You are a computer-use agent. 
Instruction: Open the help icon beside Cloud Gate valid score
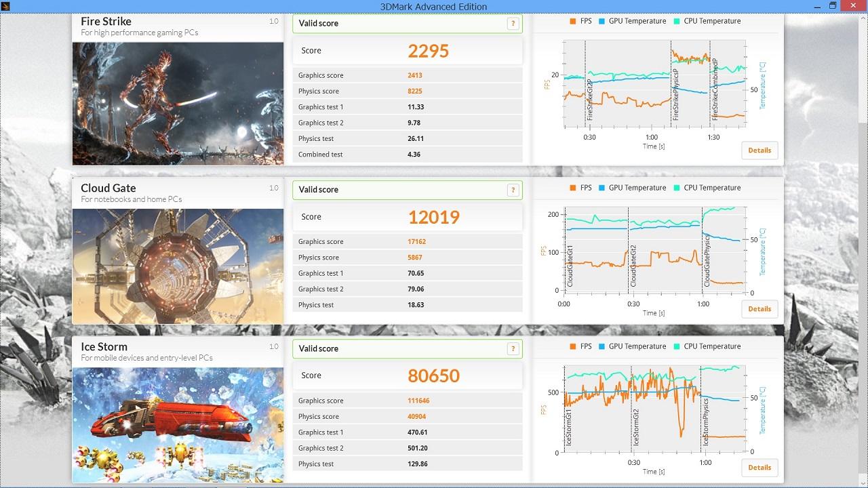513,190
